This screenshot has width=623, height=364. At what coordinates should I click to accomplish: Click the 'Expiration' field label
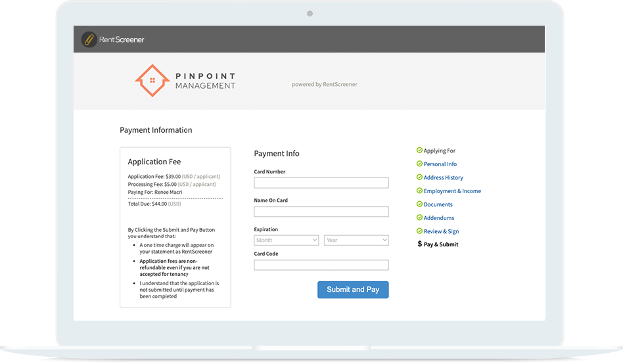pos(265,229)
